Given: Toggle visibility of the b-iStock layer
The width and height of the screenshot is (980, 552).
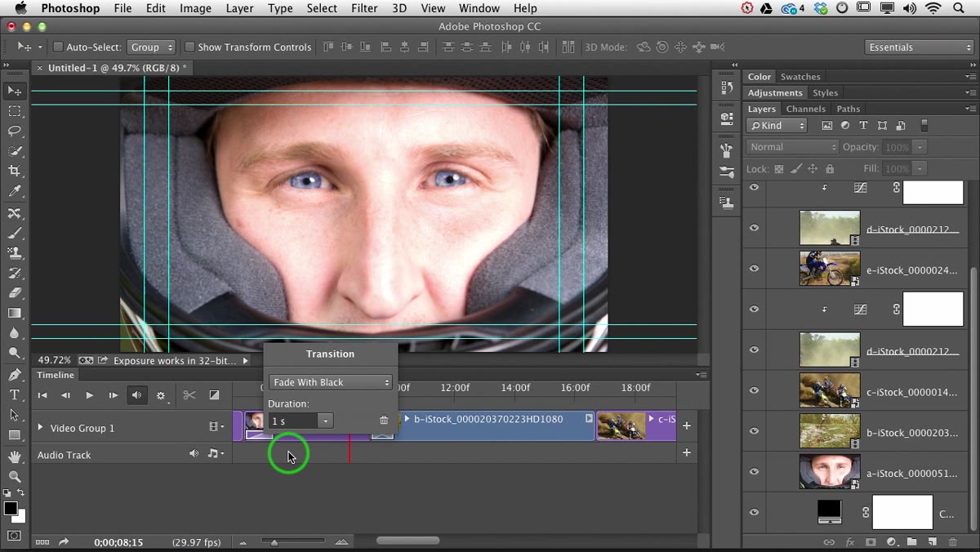Looking at the screenshot, I should pos(754,431).
